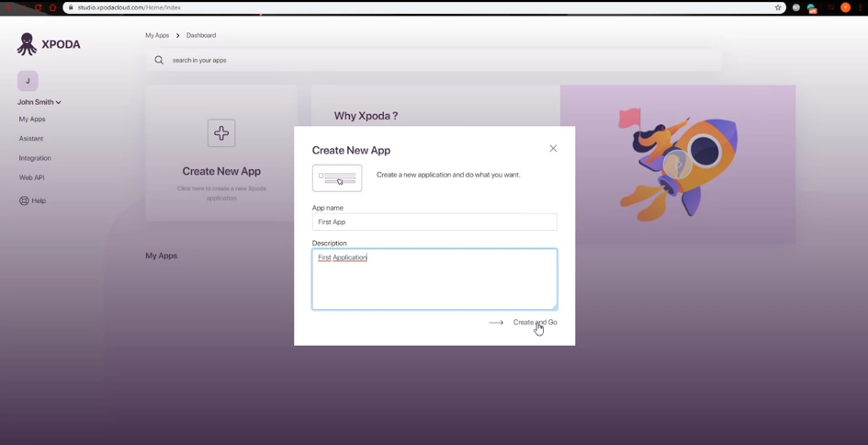Expand the John Smith account dropdown
Image resolution: width=868 pixels, height=445 pixels.
pyautogui.click(x=39, y=102)
